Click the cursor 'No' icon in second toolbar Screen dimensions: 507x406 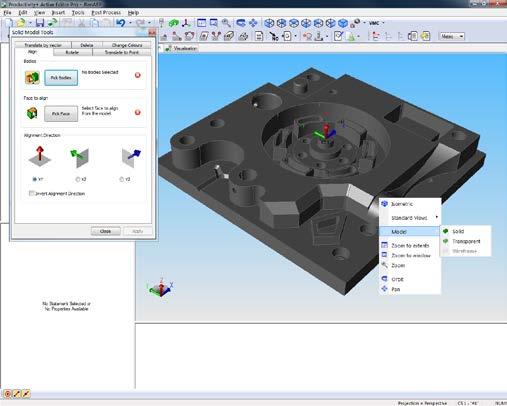pos(274,36)
